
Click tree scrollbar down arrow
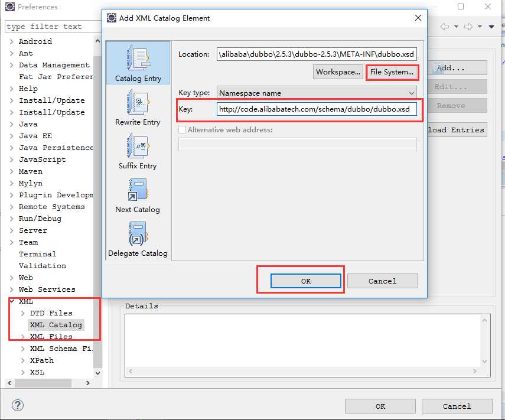[x=98, y=373]
